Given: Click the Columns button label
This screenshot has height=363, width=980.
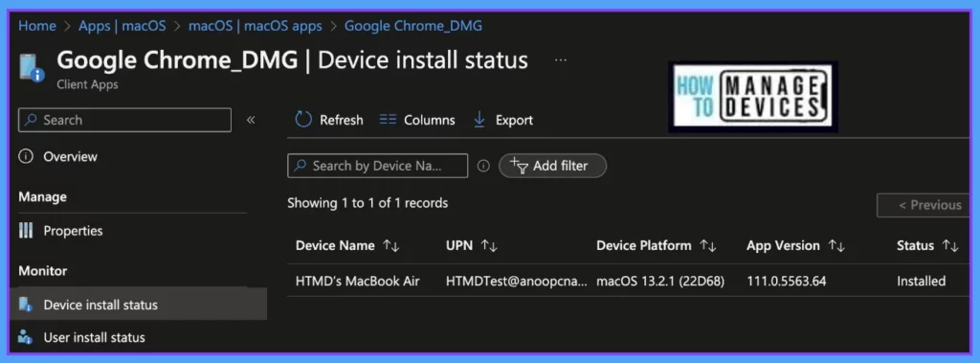Looking at the screenshot, I should [430, 120].
